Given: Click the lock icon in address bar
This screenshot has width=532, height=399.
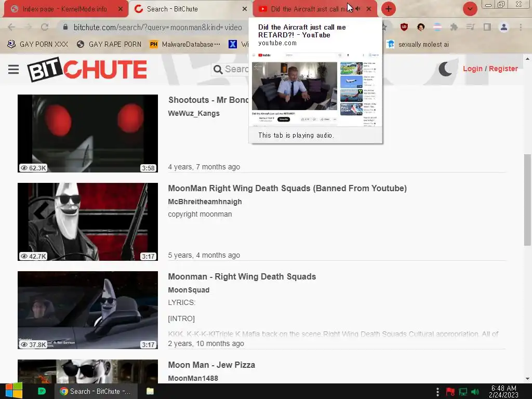Looking at the screenshot, I should click(65, 27).
